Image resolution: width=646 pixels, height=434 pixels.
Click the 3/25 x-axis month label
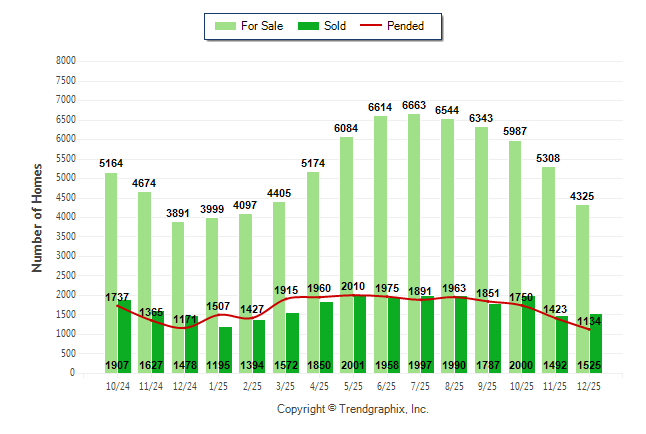pos(284,386)
